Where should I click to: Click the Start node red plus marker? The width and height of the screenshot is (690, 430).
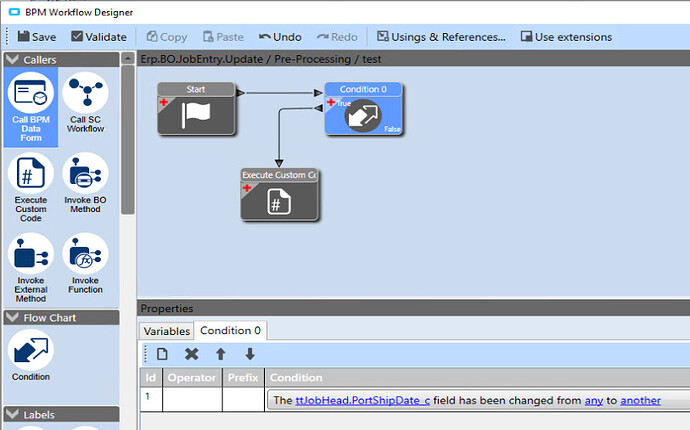(164, 102)
